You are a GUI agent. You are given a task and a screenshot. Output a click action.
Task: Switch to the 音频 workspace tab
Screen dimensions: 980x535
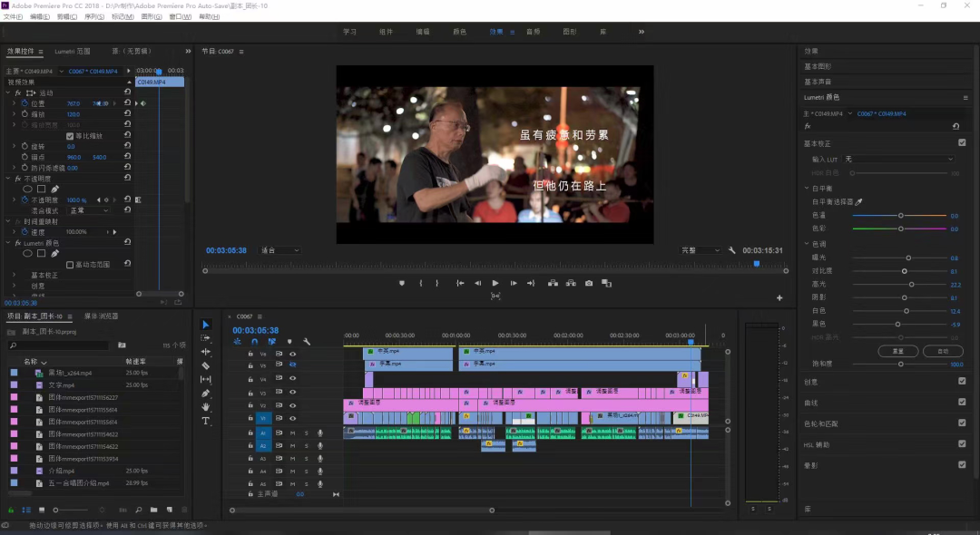tap(533, 32)
